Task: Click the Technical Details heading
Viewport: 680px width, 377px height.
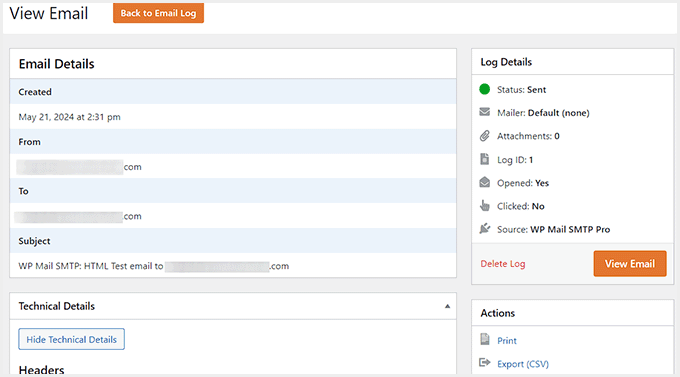Action: [x=56, y=306]
